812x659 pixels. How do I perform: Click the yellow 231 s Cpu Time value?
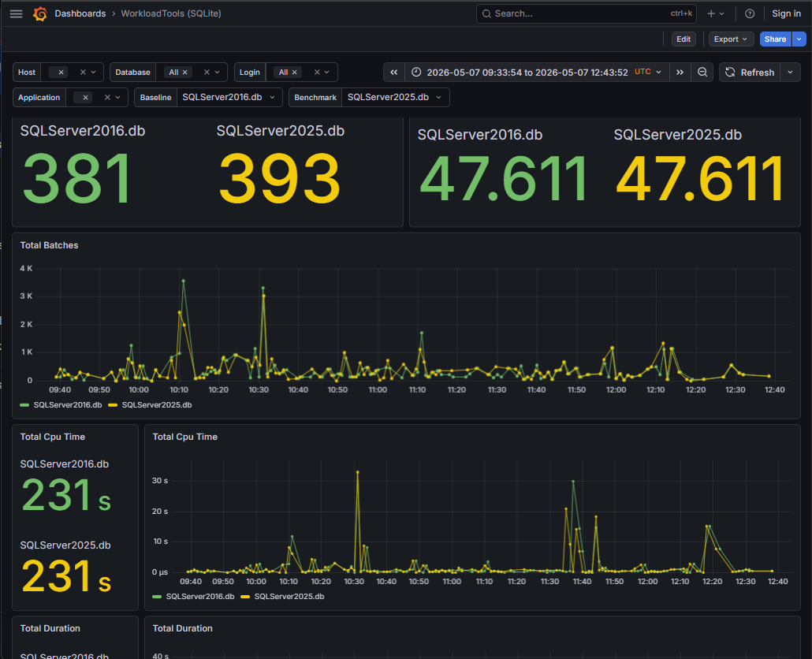click(x=66, y=576)
